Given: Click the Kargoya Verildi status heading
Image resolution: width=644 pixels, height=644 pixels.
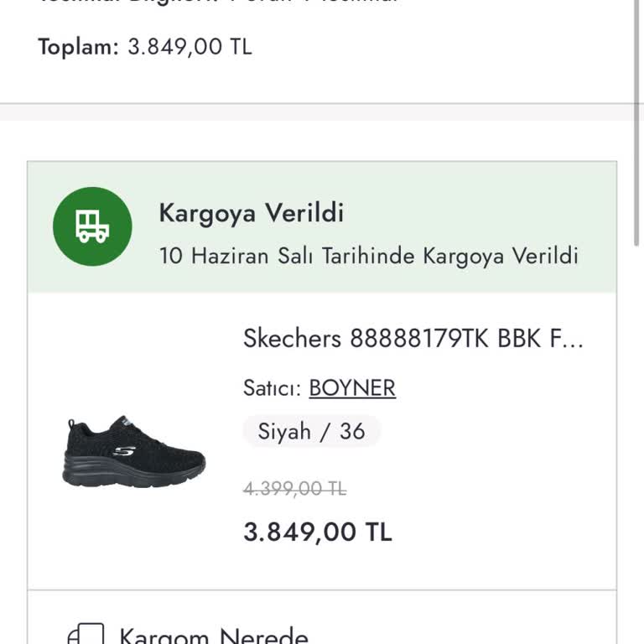Looking at the screenshot, I should [252, 213].
